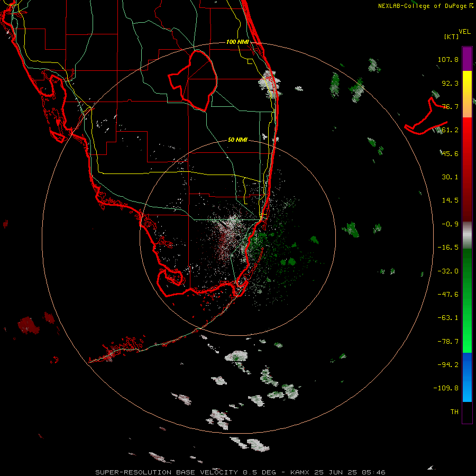Click the 50 NMI range ring label
Screen dimensions: 476x476
(237, 140)
